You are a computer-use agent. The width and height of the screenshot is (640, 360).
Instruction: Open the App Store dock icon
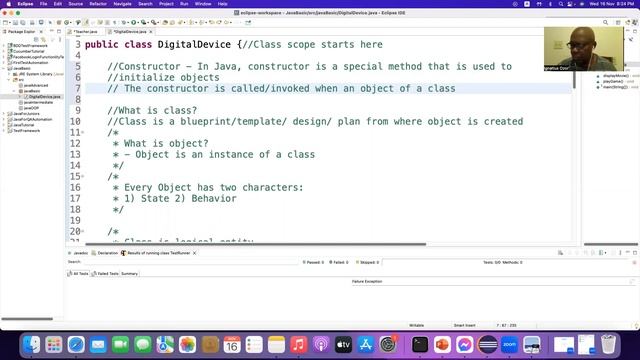pos(366,345)
